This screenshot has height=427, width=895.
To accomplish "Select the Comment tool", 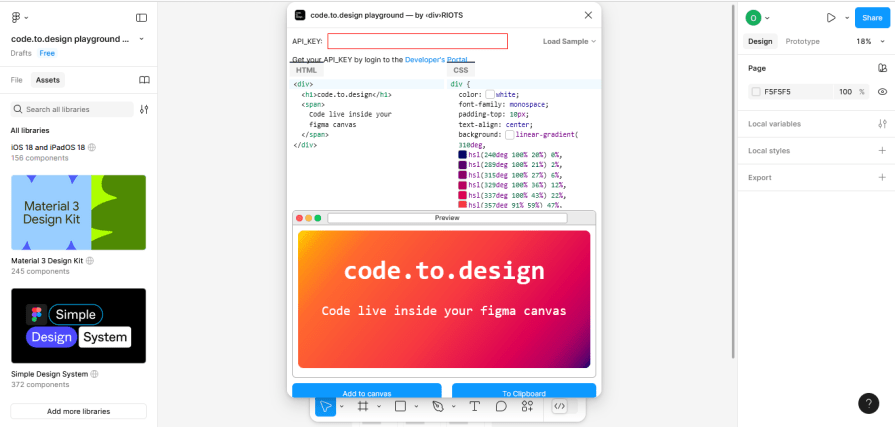I will point(501,406).
